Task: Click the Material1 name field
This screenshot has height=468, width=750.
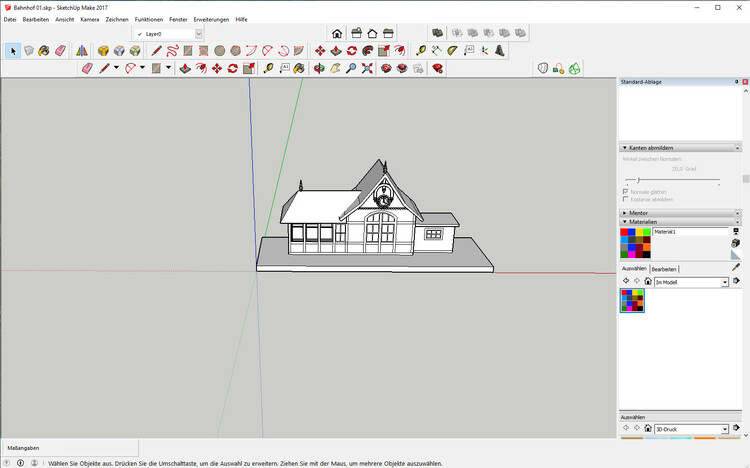Action: [691, 232]
